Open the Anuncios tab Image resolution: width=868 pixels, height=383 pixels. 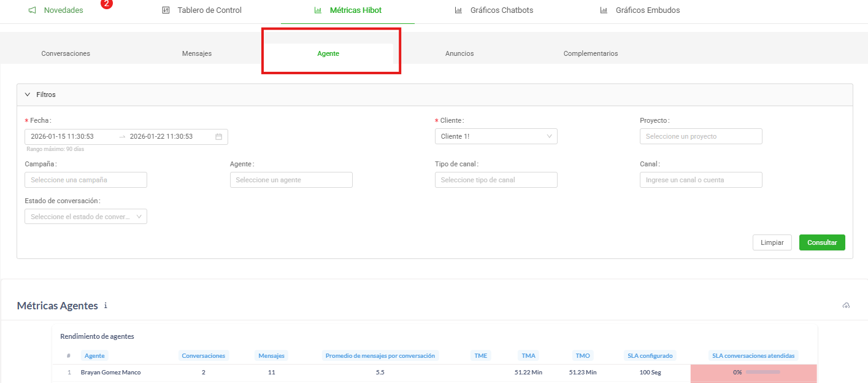(459, 53)
